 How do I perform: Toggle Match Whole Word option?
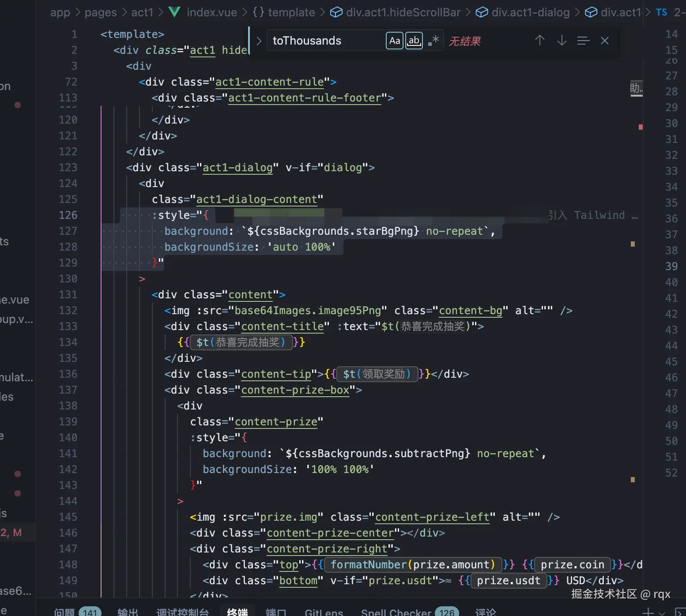414,41
